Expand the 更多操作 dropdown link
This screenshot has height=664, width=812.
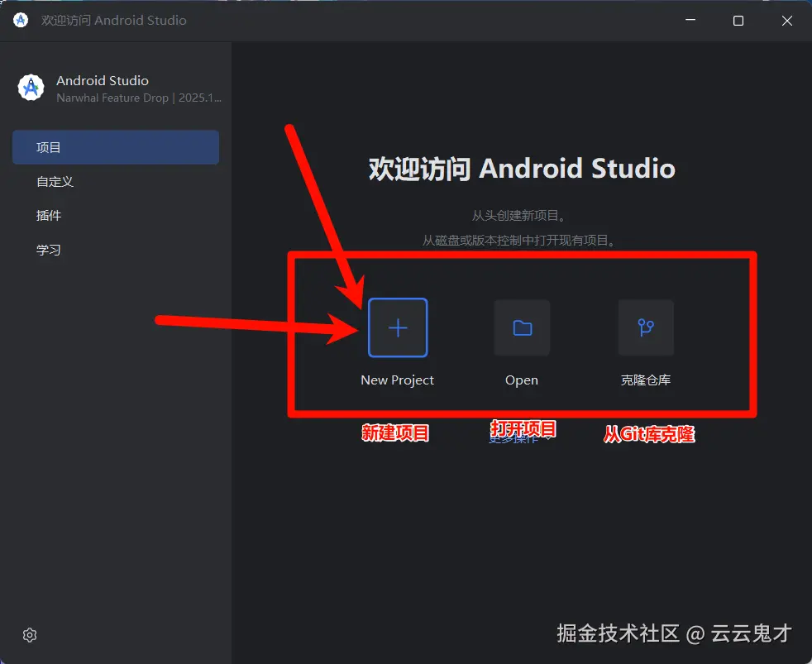[521, 440]
